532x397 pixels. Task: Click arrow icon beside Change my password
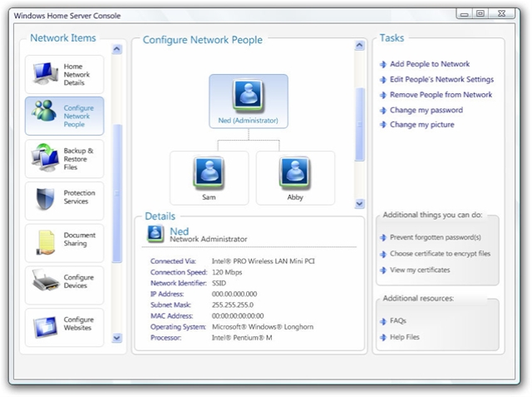[383, 111]
